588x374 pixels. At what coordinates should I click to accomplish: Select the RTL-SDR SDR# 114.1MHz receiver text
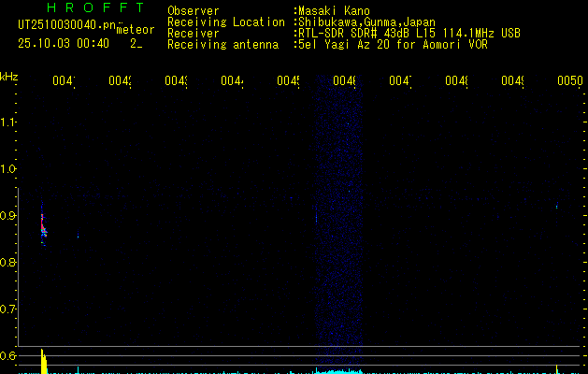coord(409,34)
